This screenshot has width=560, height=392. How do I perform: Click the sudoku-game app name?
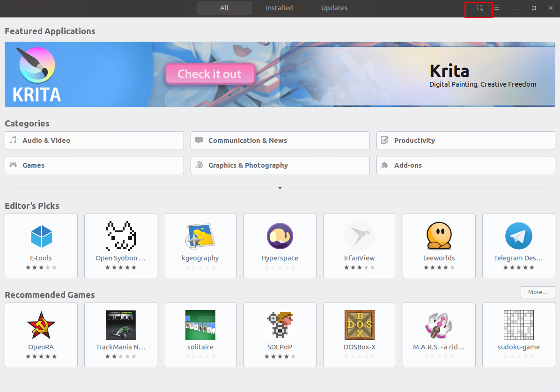(x=519, y=348)
